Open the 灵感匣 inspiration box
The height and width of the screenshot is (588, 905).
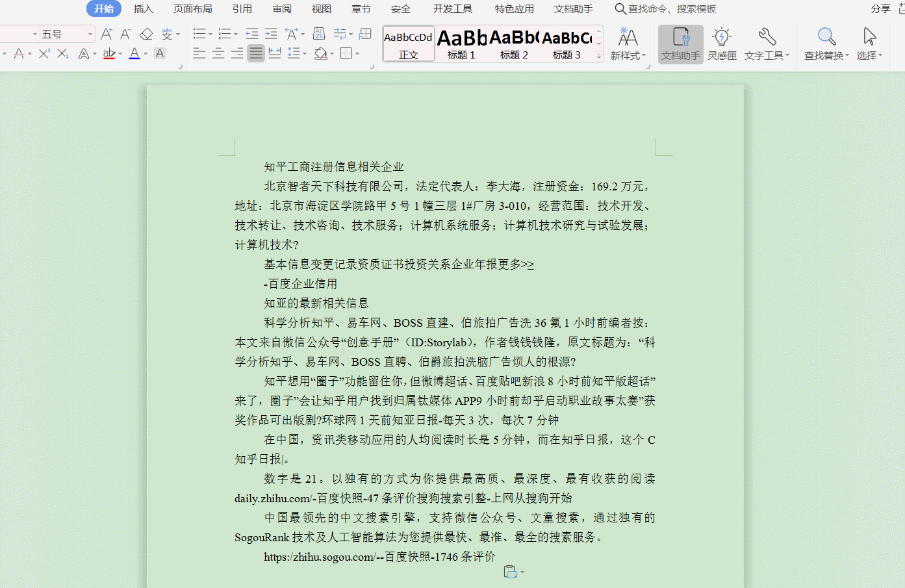click(x=722, y=44)
